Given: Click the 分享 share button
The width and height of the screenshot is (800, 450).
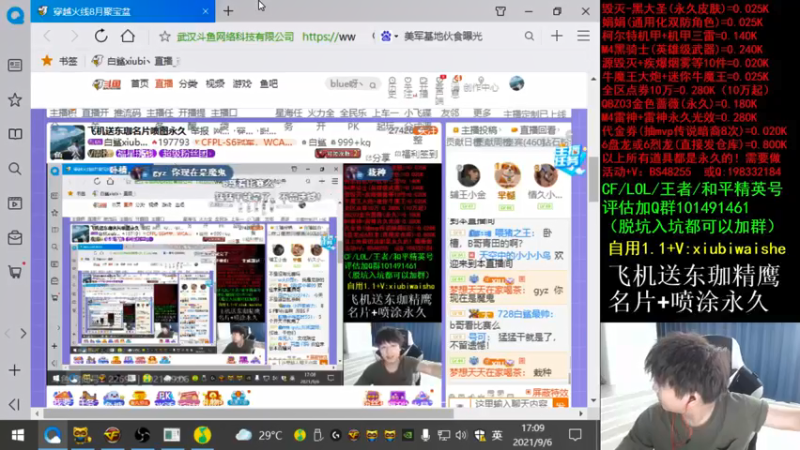Looking at the screenshot, I should (x=379, y=158).
